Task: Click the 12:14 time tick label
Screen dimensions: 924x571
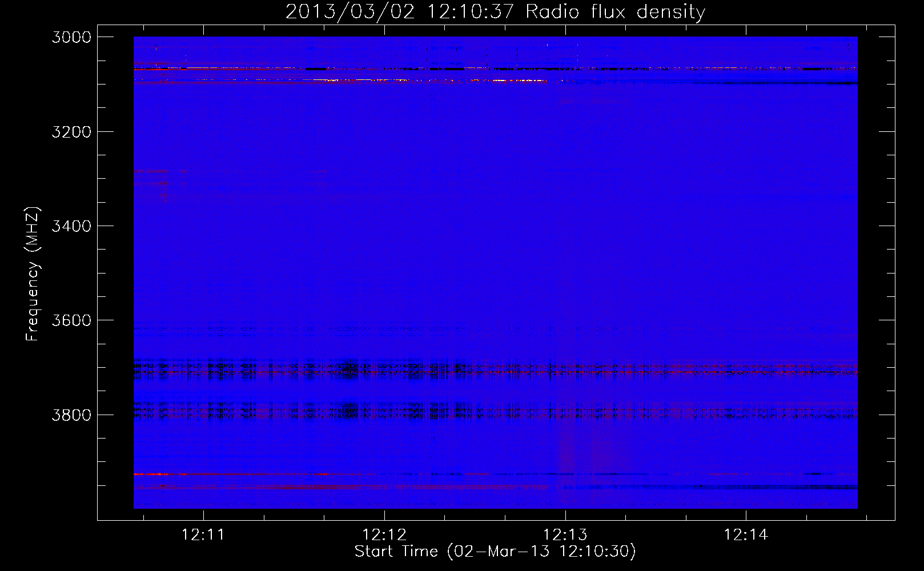Action: pyautogui.click(x=746, y=534)
